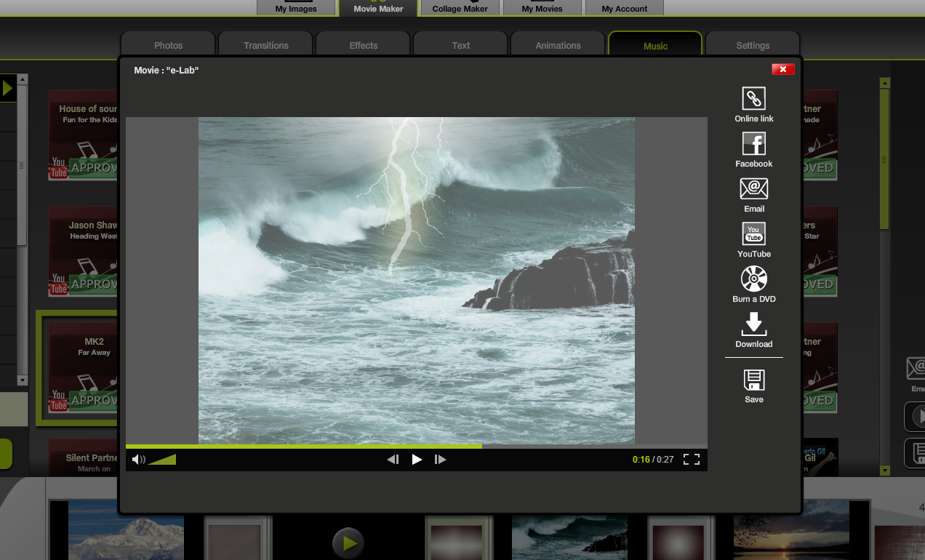
Task: Play the e-Lab movie
Action: click(417, 459)
